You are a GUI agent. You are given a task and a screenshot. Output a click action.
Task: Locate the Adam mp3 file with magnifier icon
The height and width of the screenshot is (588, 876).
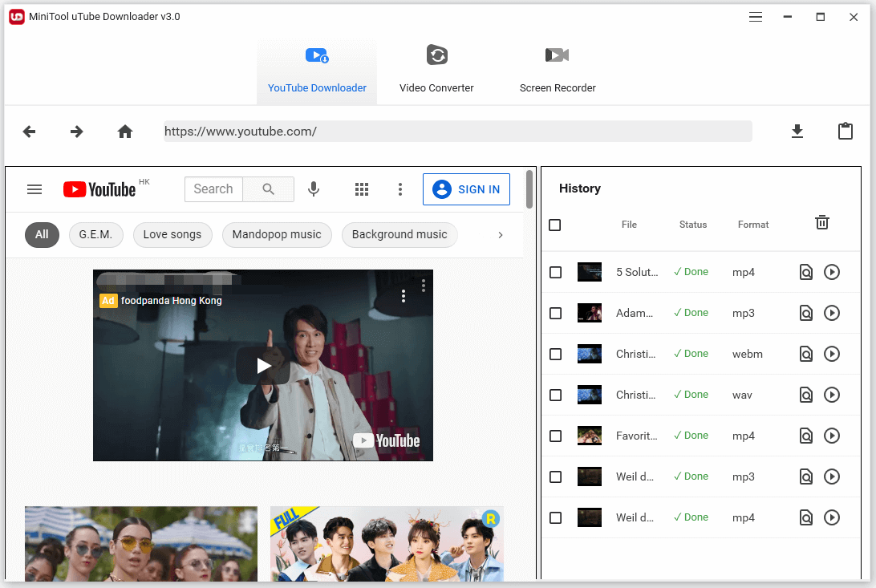click(x=805, y=313)
